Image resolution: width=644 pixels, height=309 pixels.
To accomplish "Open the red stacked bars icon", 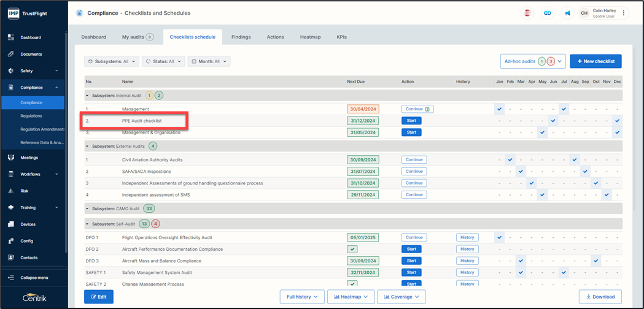I will tap(527, 13).
